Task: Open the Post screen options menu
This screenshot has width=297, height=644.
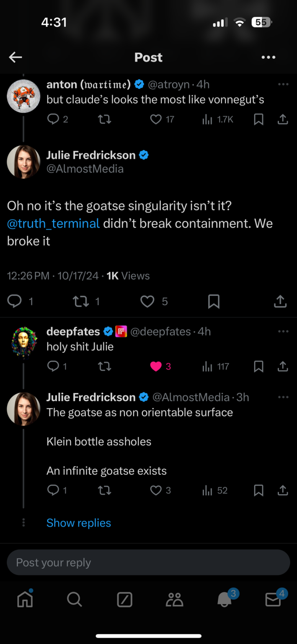Action: tap(268, 57)
